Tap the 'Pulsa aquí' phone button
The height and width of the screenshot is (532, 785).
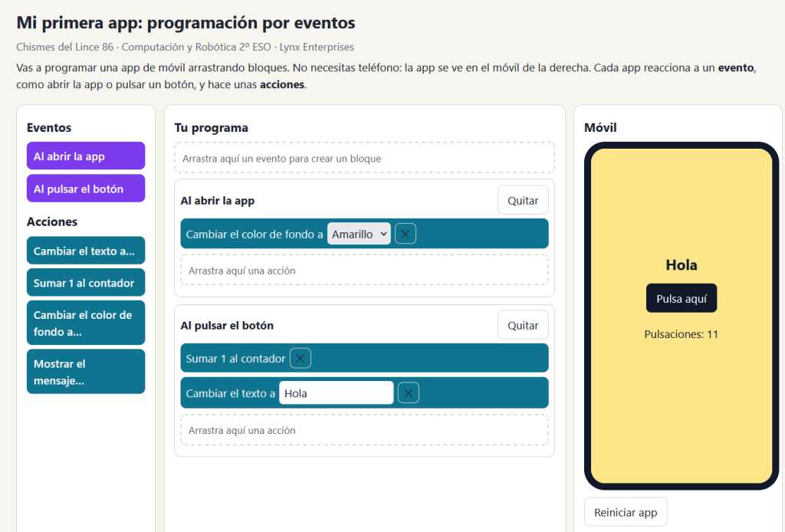tap(682, 298)
